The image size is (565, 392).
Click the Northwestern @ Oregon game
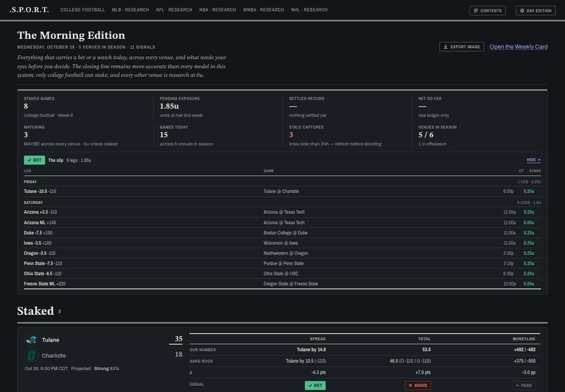click(x=286, y=253)
